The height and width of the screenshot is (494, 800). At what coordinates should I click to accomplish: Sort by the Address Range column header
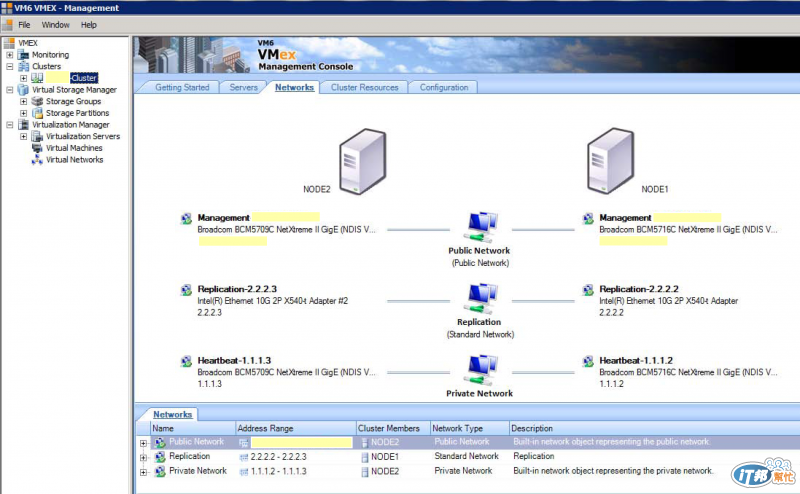click(296, 428)
